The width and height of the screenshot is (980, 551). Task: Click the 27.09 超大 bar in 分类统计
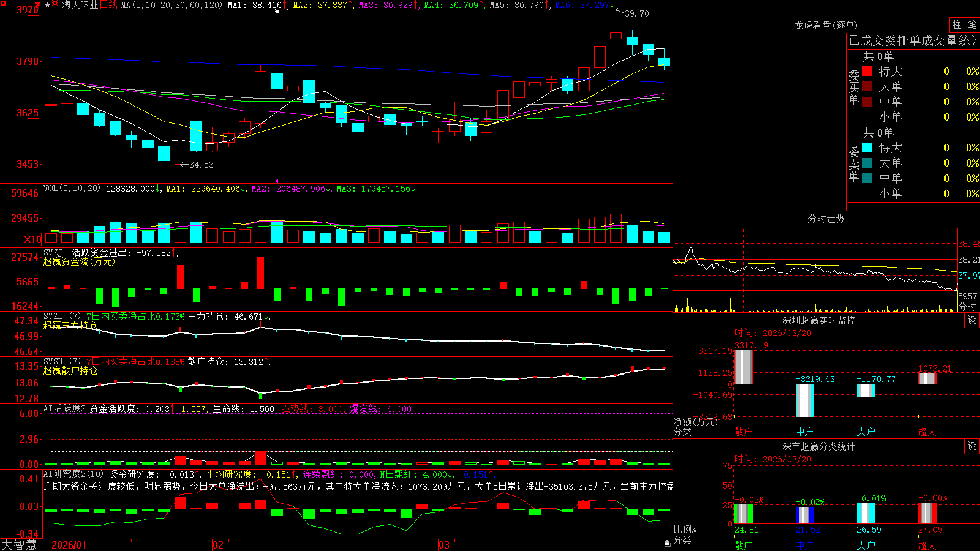pyautogui.click(x=927, y=514)
